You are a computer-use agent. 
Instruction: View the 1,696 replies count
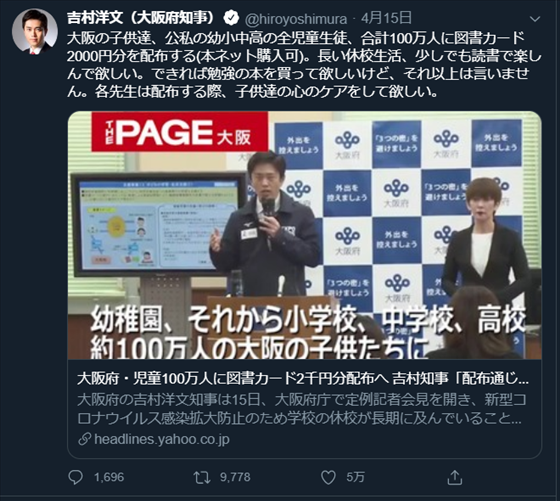[109, 477]
